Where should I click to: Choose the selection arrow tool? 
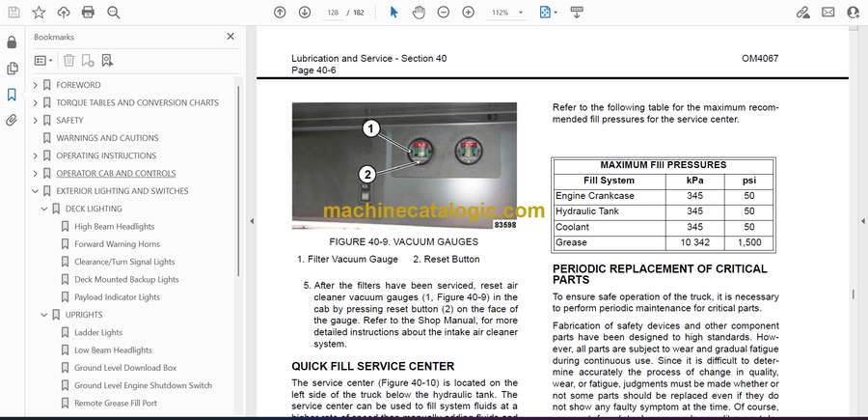393,13
